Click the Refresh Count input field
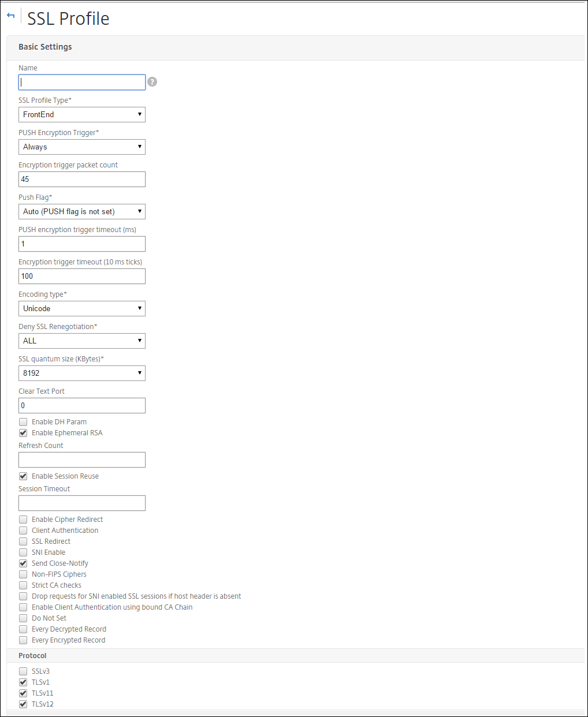Screen dimensions: 588x717 click(x=82, y=460)
